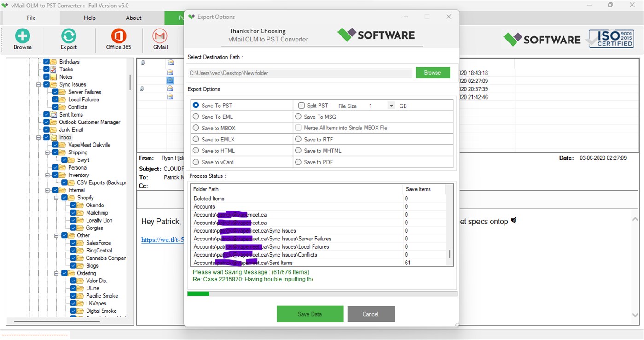The image size is (644, 340).
Task: Click the destination path input field
Action: tap(299, 72)
